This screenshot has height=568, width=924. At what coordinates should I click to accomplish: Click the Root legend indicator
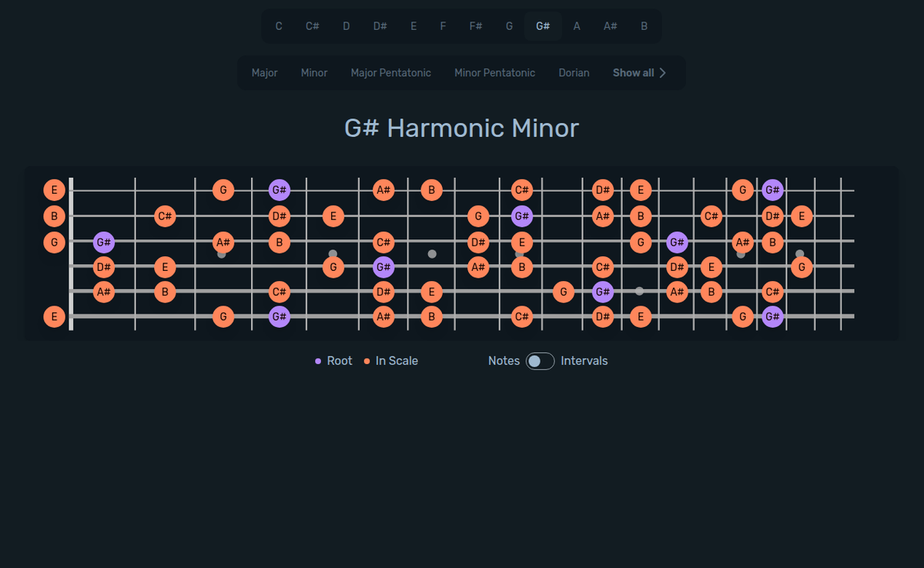tap(319, 360)
